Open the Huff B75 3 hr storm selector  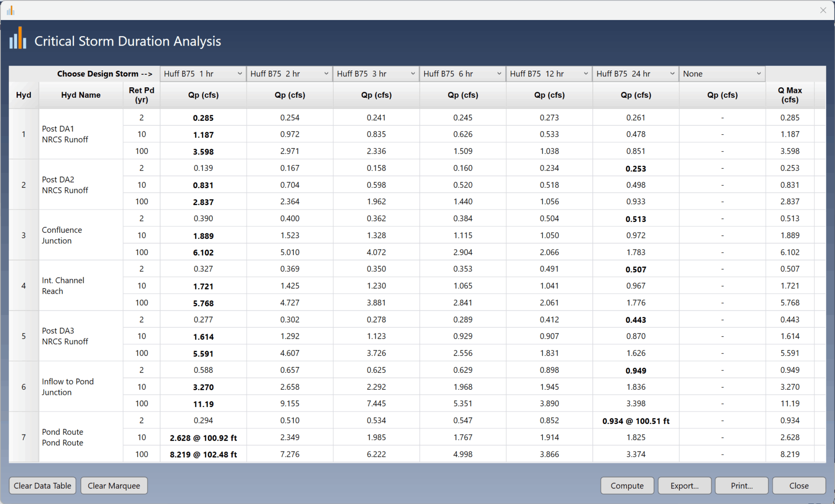(376, 74)
